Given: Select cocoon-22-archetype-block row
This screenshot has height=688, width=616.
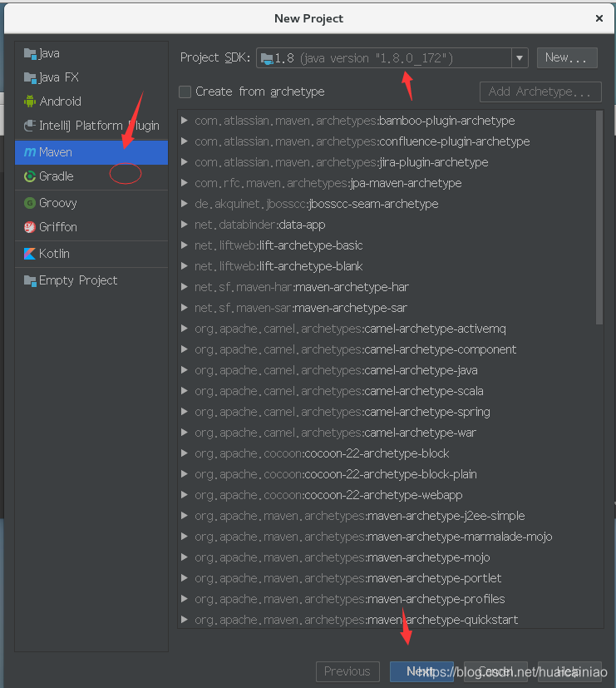Looking at the screenshot, I should pos(387,453).
